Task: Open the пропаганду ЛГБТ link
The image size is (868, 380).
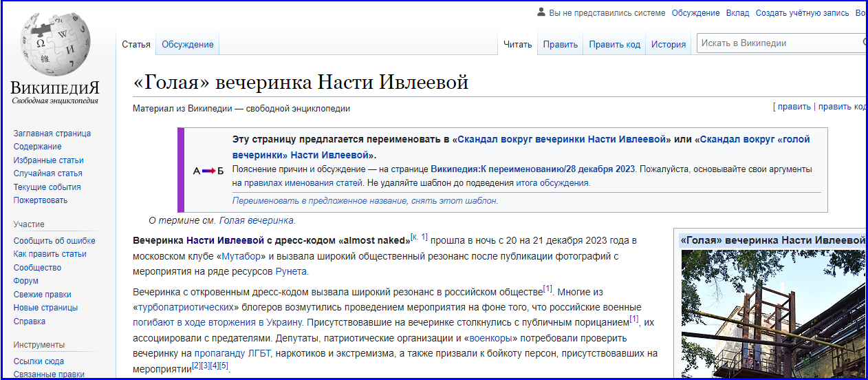Action: 232,354
